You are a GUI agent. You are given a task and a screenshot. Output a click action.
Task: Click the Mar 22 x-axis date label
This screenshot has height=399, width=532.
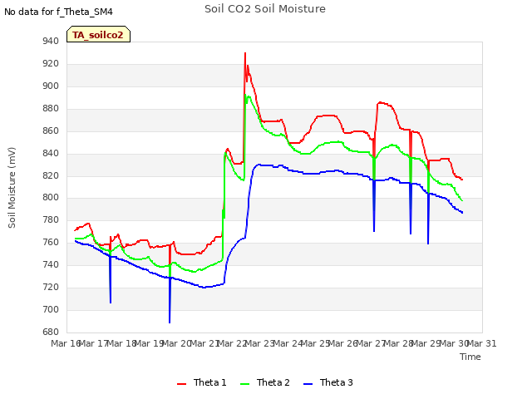click(x=232, y=343)
